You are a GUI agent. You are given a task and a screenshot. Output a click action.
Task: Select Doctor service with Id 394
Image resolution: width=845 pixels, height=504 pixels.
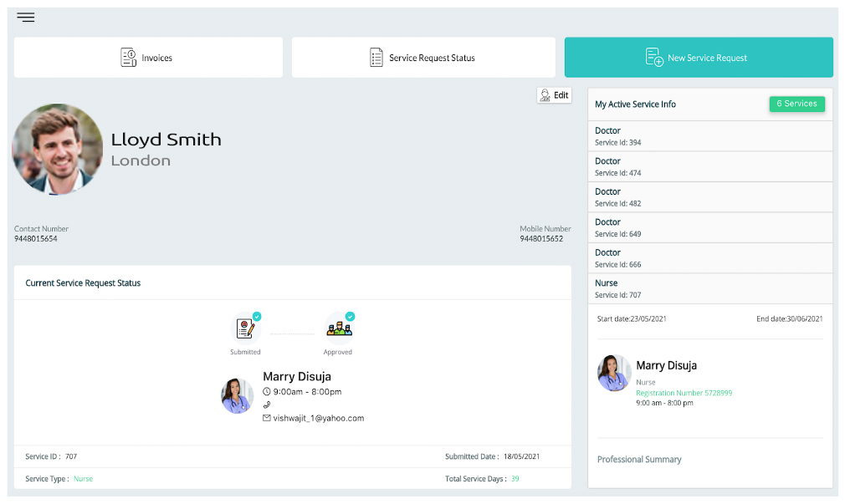[x=710, y=136]
